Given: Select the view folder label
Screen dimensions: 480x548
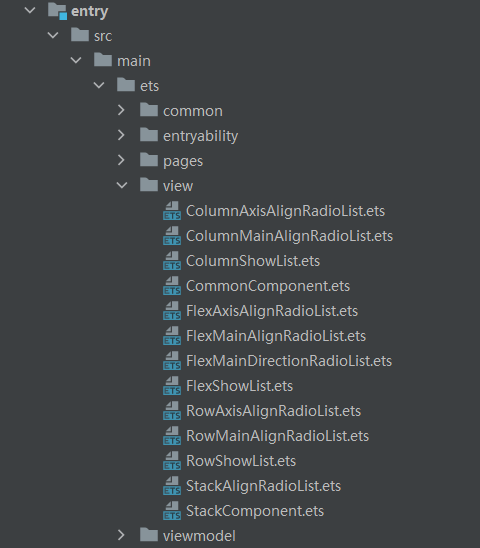Looking at the screenshot, I should coord(178,186).
